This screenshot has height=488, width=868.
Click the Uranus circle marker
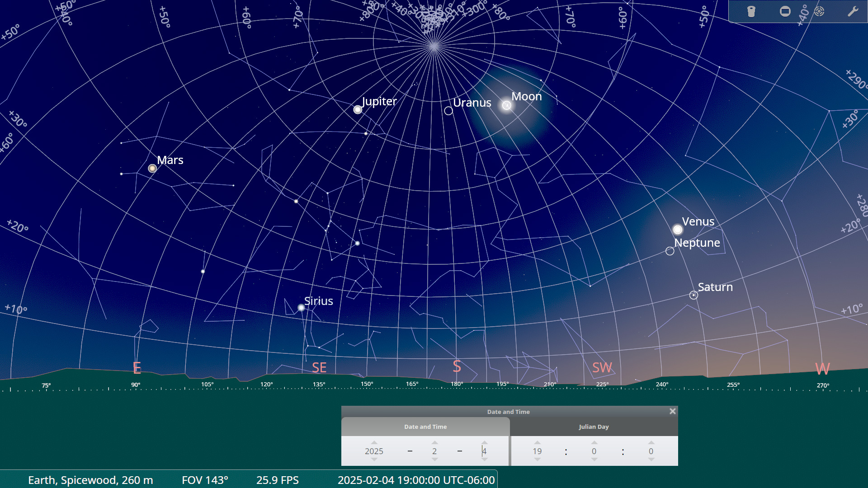pos(448,111)
